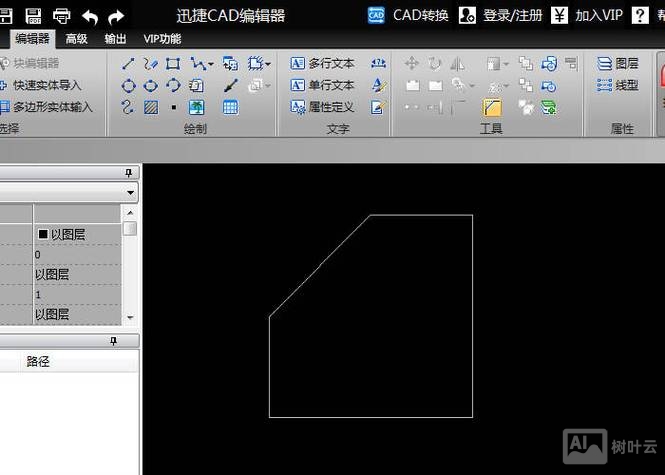
Task: Click the Print icon in title bar
Action: click(x=61, y=15)
